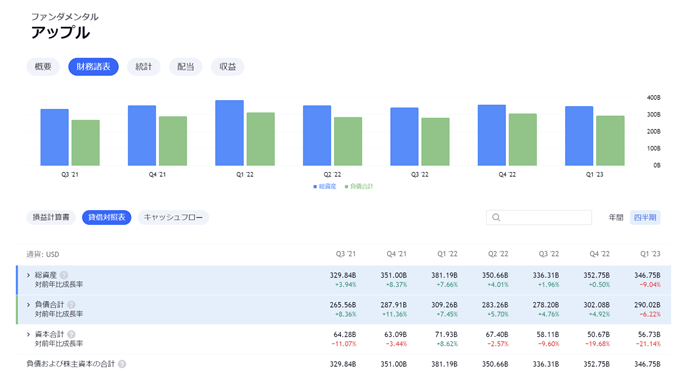680x373 pixels.
Task: Switch period to 四半期
Action: [x=645, y=217]
